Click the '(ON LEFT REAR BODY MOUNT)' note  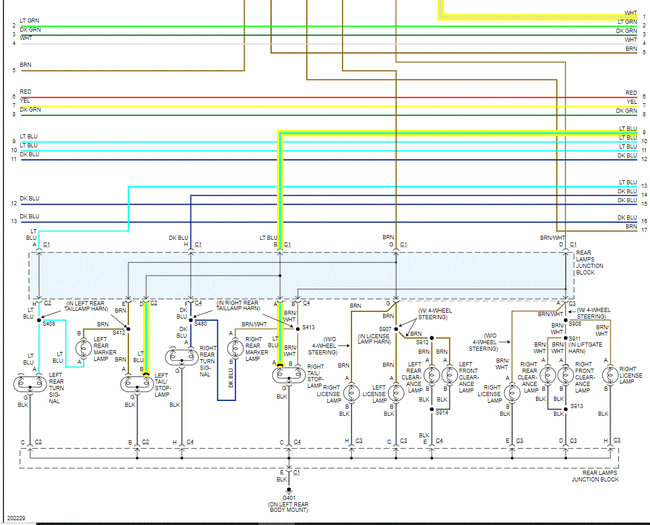point(289,507)
